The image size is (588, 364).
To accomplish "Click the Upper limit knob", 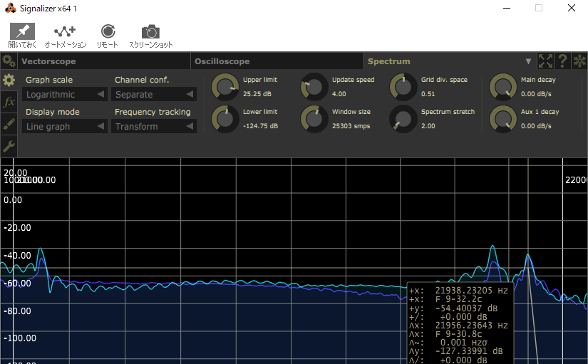I will 225,87.
